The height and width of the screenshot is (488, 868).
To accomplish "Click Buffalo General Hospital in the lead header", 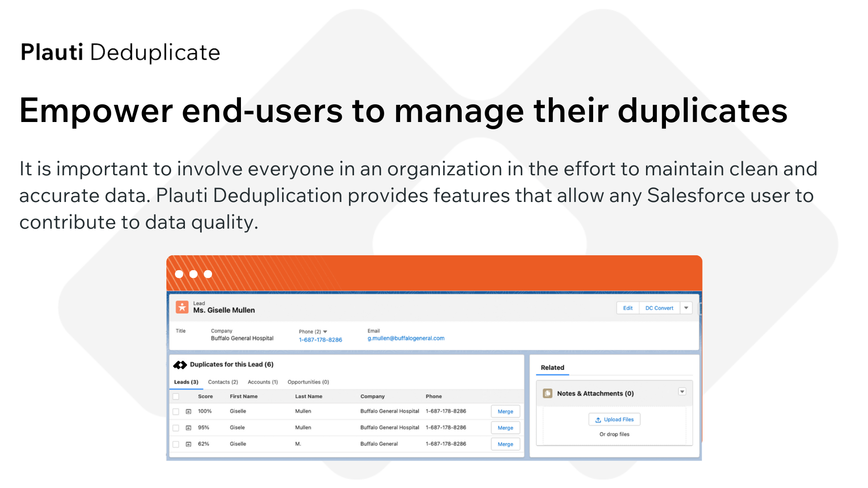I will (242, 338).
